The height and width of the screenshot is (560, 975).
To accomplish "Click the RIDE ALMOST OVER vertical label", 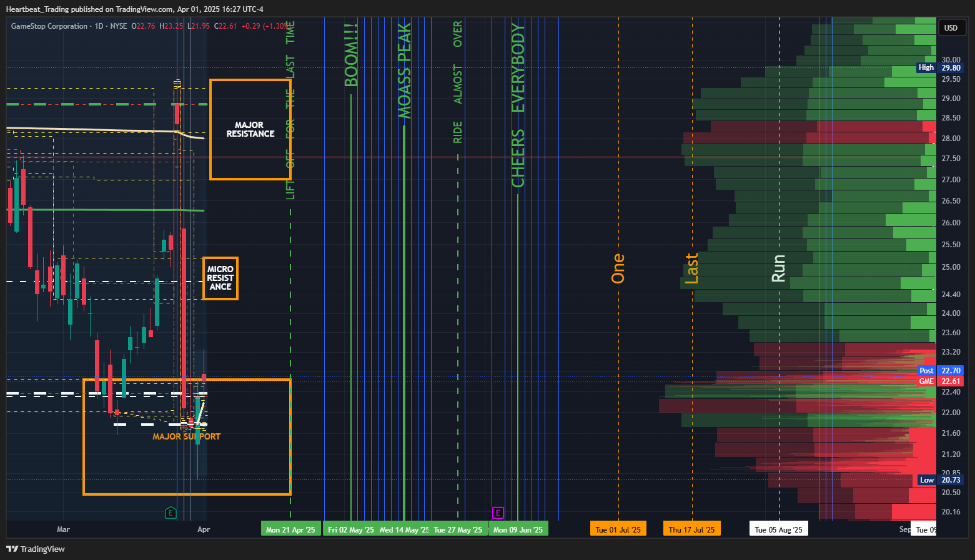I will pos(458,82).
